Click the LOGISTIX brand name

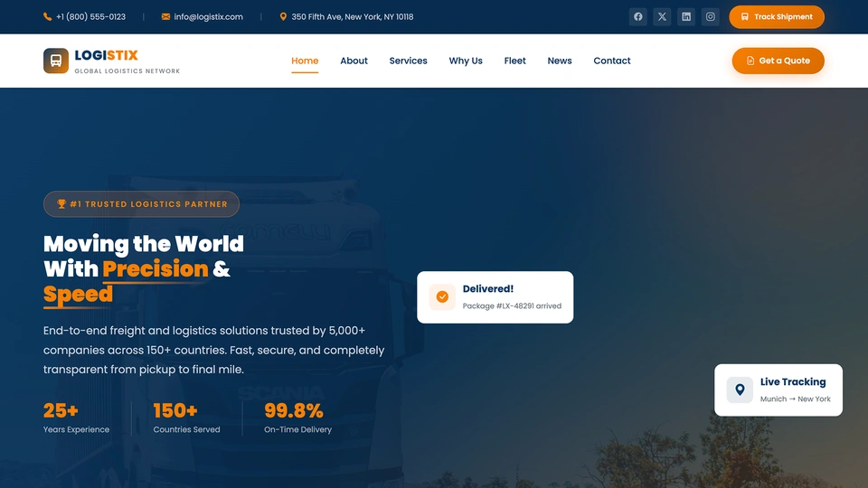107,55
